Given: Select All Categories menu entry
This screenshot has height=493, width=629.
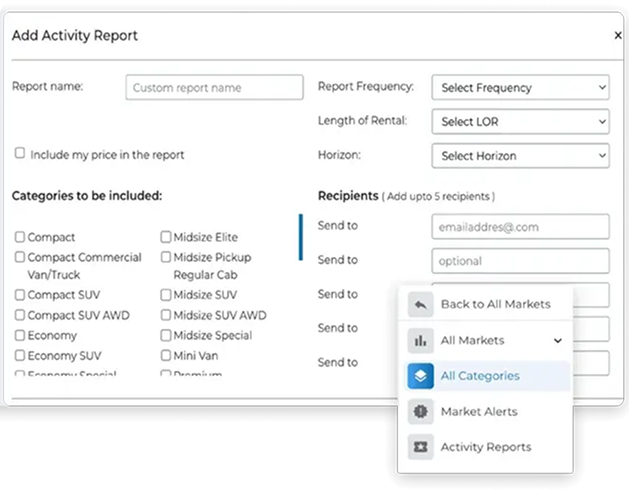Looking at the screenshot, I should click(x=487, y=376).
